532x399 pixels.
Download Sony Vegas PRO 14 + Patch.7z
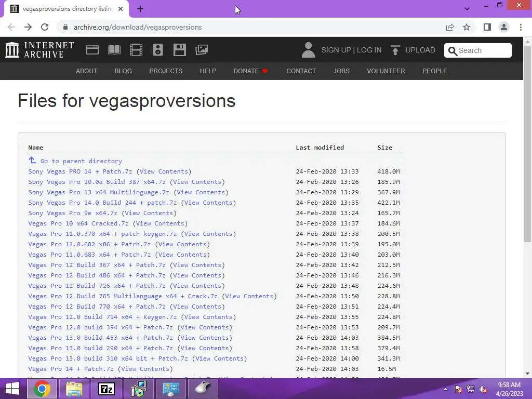80,171
